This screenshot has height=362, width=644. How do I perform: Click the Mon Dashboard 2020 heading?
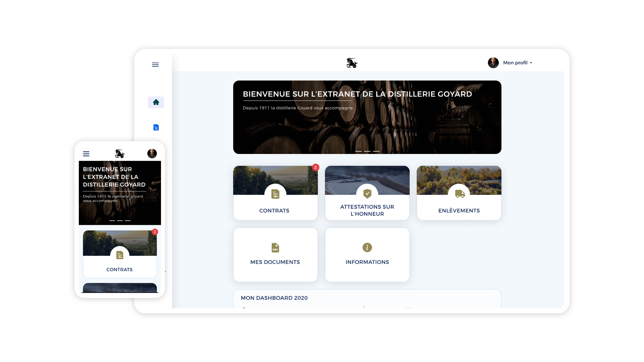pos(274,298)
